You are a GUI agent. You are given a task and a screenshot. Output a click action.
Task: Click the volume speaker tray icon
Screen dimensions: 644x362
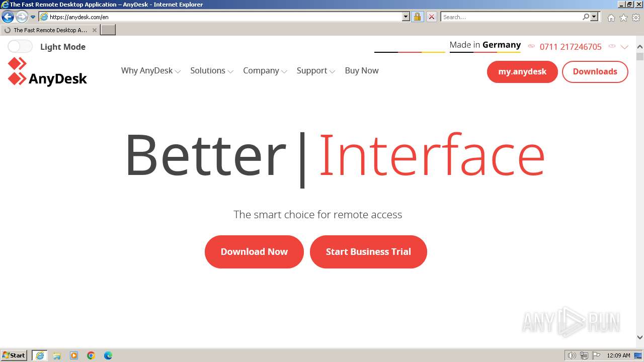(572, 355)
